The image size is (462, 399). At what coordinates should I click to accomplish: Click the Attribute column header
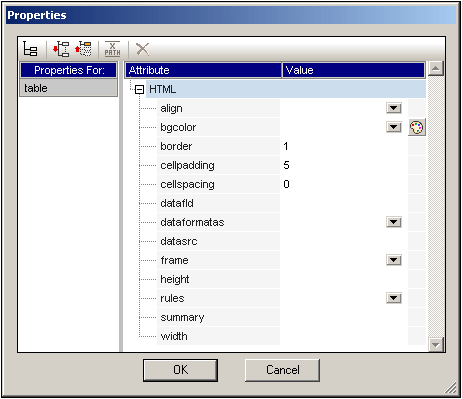click(x=203, y=70)
